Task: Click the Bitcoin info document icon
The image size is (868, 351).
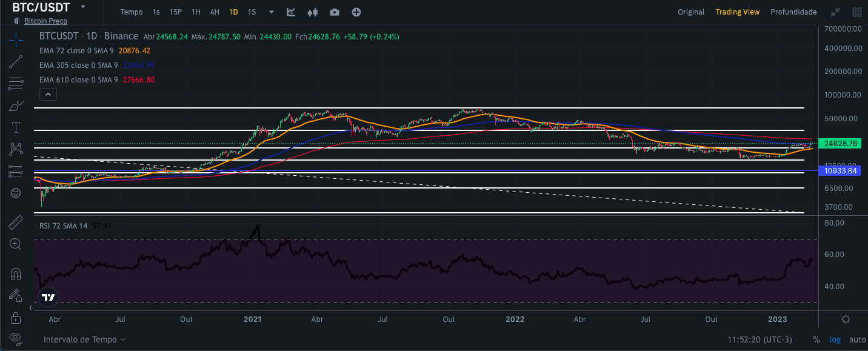Action: 16,21
